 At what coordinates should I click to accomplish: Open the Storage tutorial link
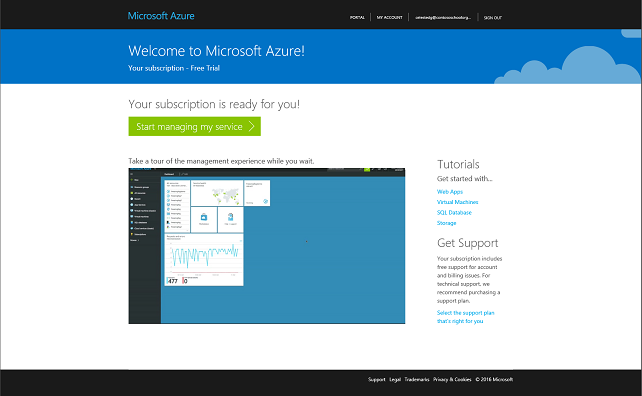pyautogui.click(x=446, y=223)
